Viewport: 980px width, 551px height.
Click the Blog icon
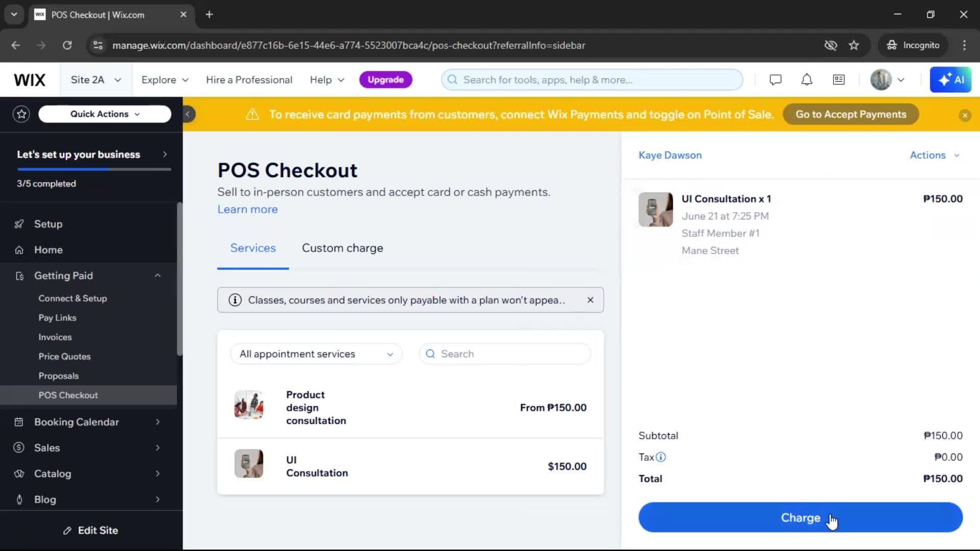(x=19, y=499)
